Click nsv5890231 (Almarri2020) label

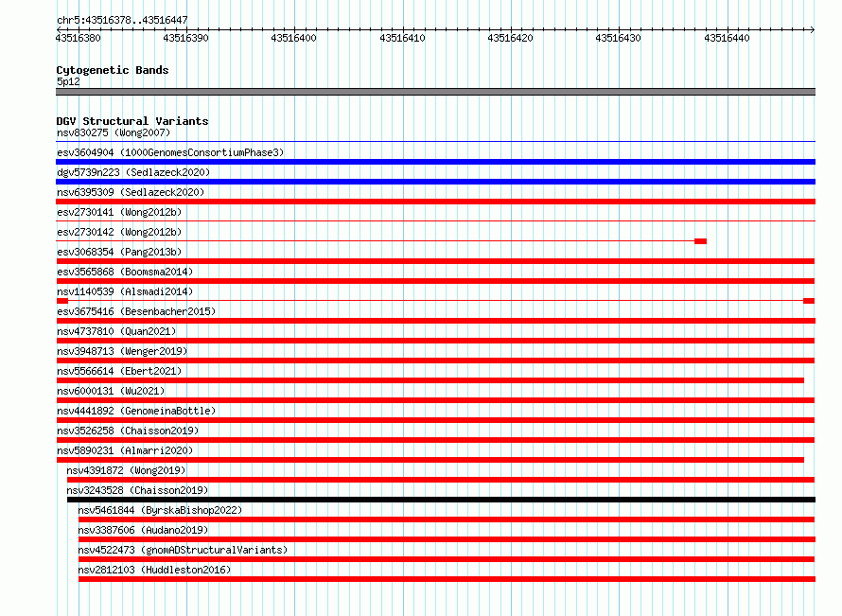point(125,450)
